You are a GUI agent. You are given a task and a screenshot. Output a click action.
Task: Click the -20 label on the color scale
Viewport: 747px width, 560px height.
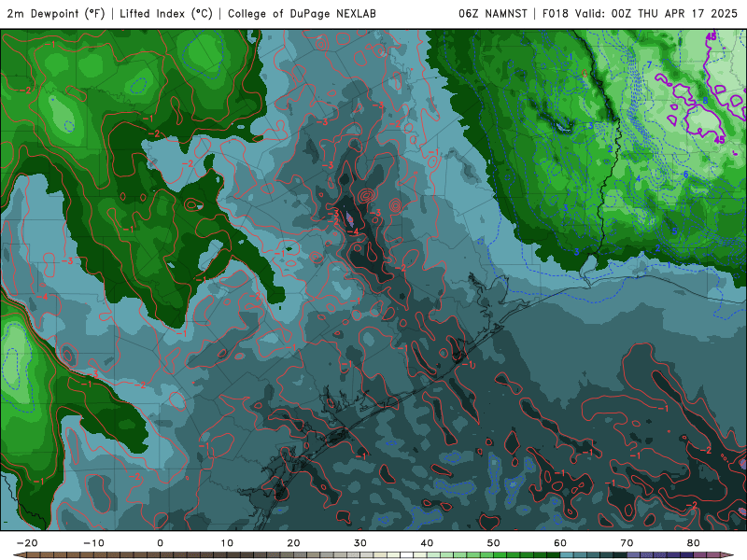[27, 543]
